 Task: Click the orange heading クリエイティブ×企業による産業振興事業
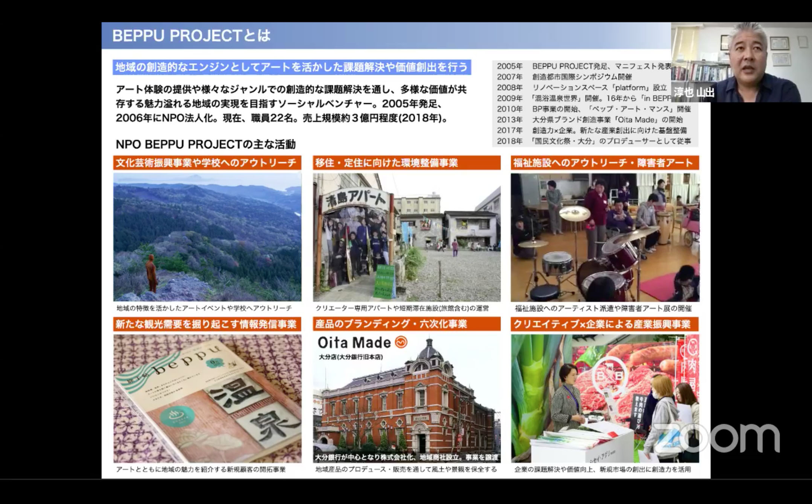[x=605, y=324]
